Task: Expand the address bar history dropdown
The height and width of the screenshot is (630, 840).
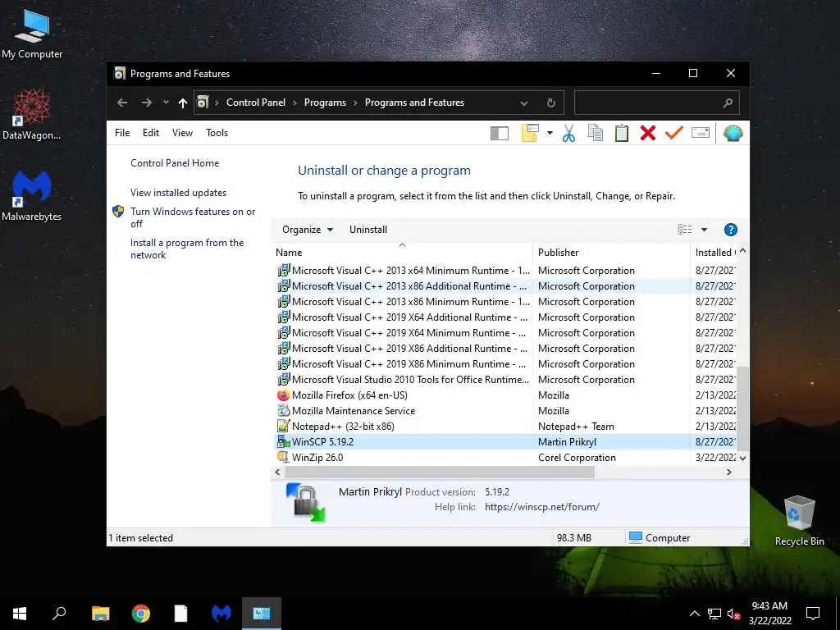Action: pyautogui.click(x=524, y=103)
